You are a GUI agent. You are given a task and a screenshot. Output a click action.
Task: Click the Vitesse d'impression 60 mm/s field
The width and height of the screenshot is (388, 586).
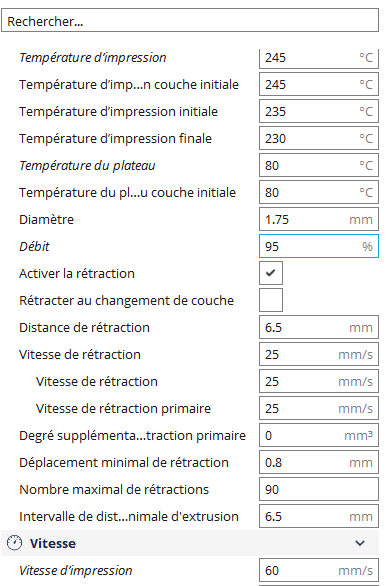coord(319,570)
